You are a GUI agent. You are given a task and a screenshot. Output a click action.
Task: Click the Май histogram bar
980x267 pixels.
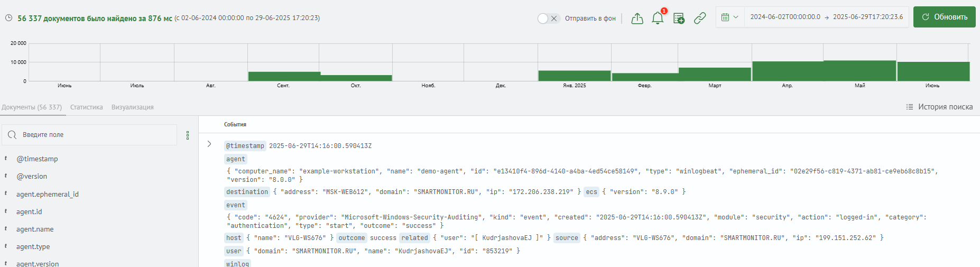tap(860, 71)
